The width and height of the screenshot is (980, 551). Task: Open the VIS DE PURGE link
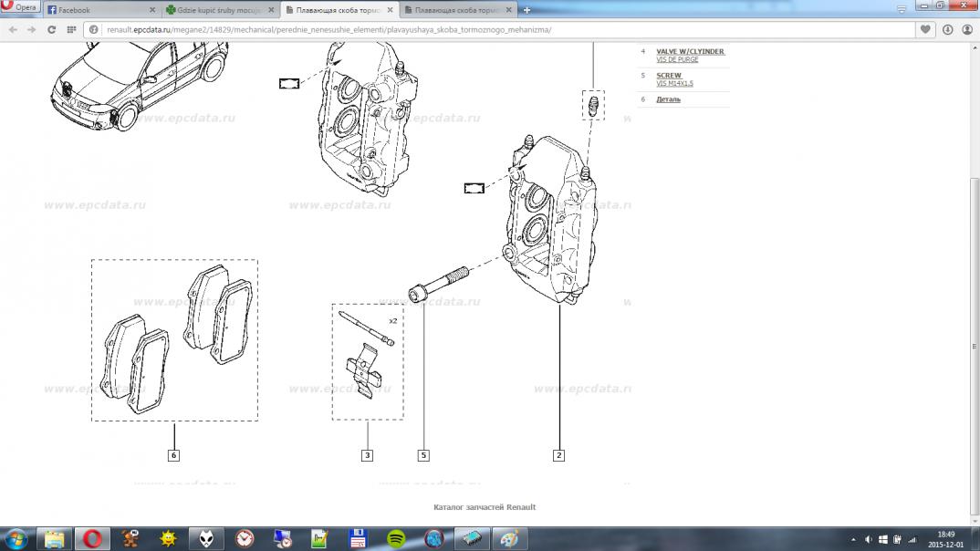click(x=677, y=59)
